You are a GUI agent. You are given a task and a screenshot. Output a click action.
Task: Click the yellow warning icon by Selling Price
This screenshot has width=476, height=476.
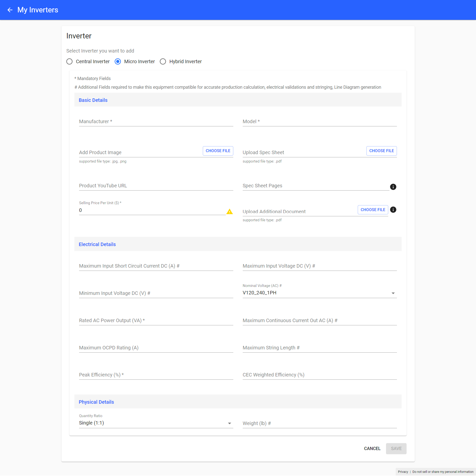[x=229, y=212]
